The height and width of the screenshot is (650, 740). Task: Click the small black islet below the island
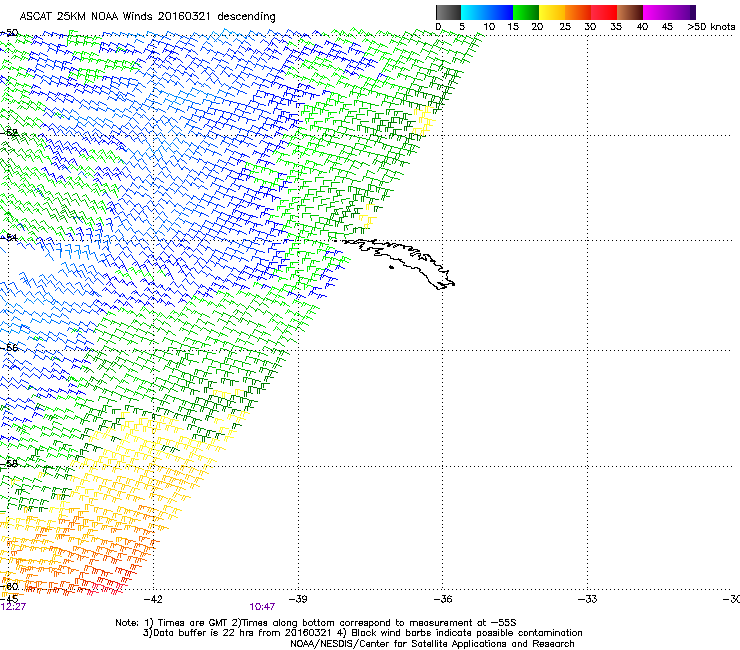391,268
